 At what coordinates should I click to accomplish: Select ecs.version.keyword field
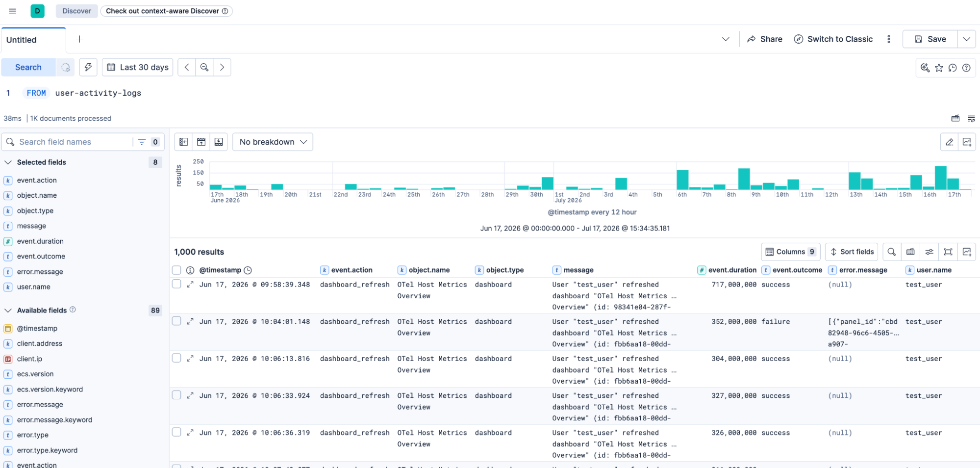50,390
